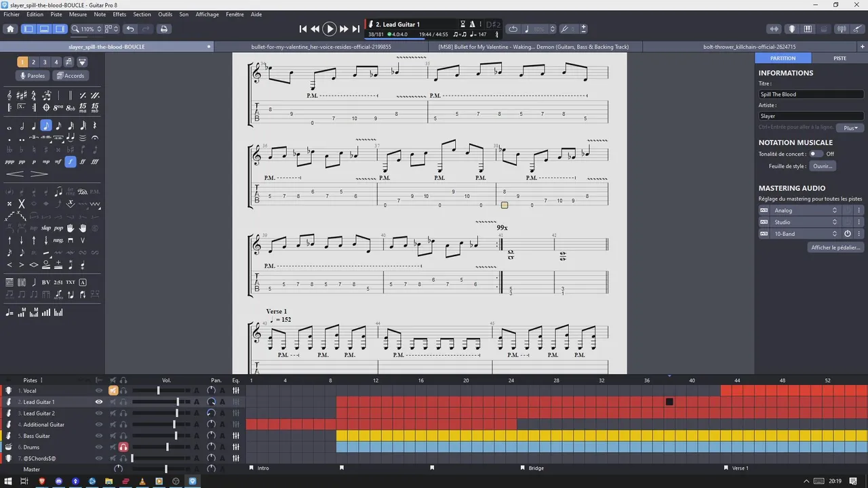Open the Affichage menu
This screenshot has width=868, height=488.
point(207,14)
